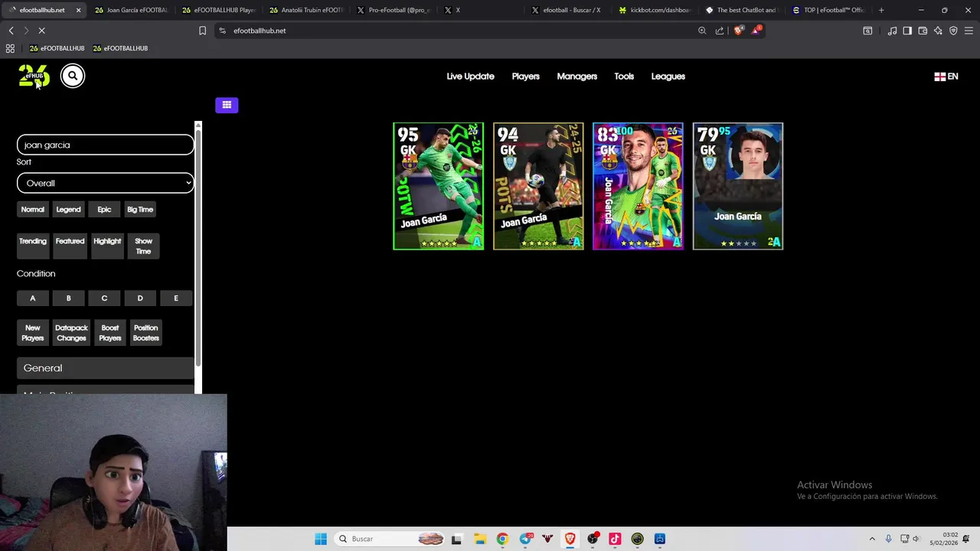Open the 94 GK POTS Joan García card

click(x=538, y=186)
